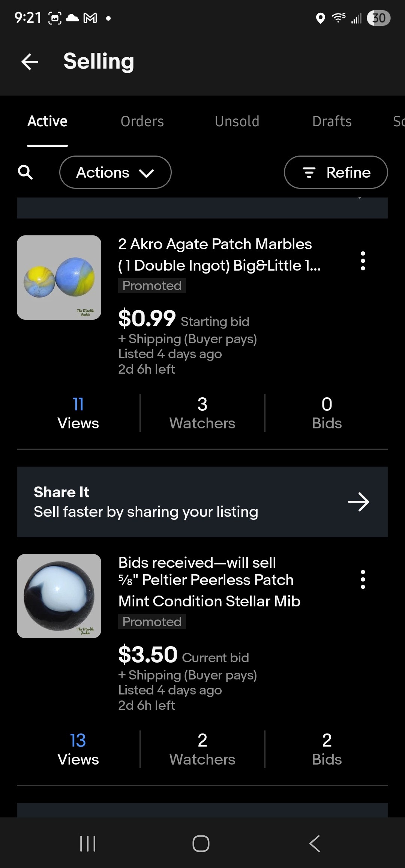This screenshot has height=868, width=405.
Task: Open the search magnifier icon
Action: [x=25, y=172]
